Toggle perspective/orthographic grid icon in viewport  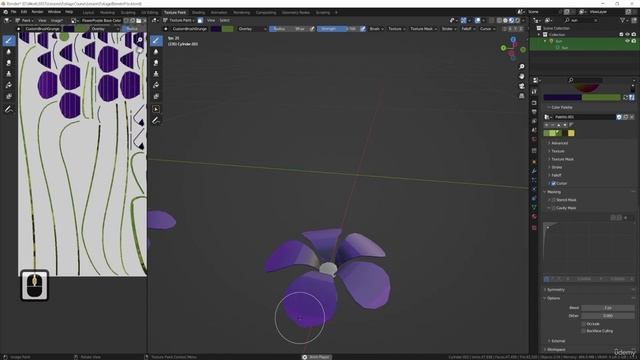(521, 96)
